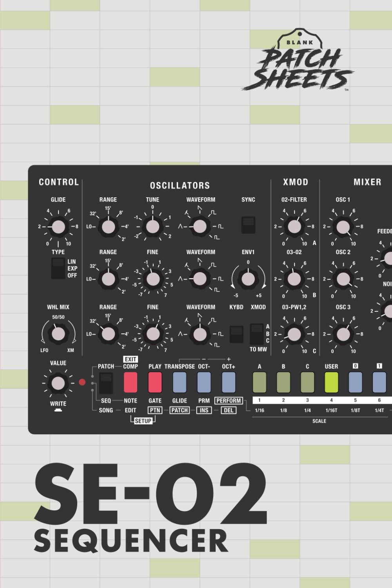Click the 1/8T scale label
Viewport: 392px width, 588px height.
pos(355,410)
